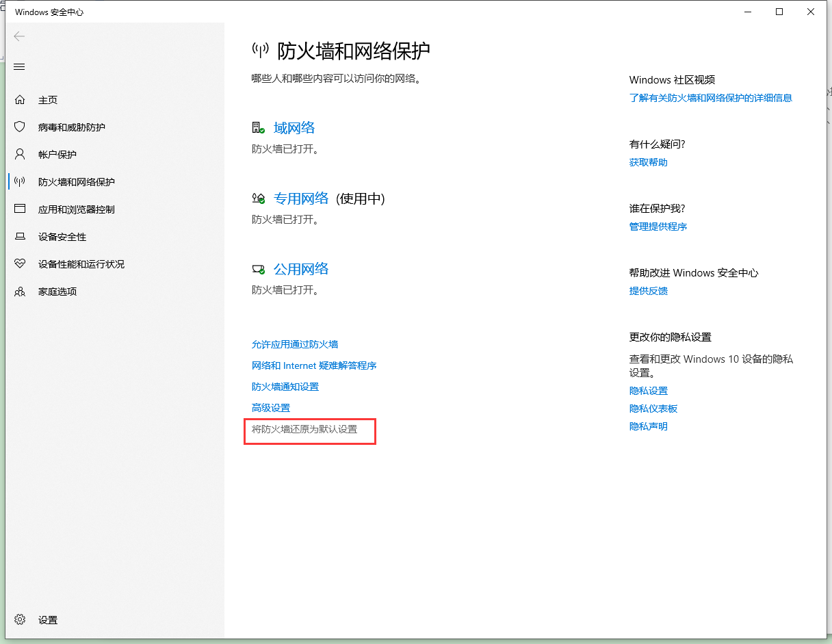
Task: Click 防火墙已打开 text under 公用网络
Action: click(285, 290)
